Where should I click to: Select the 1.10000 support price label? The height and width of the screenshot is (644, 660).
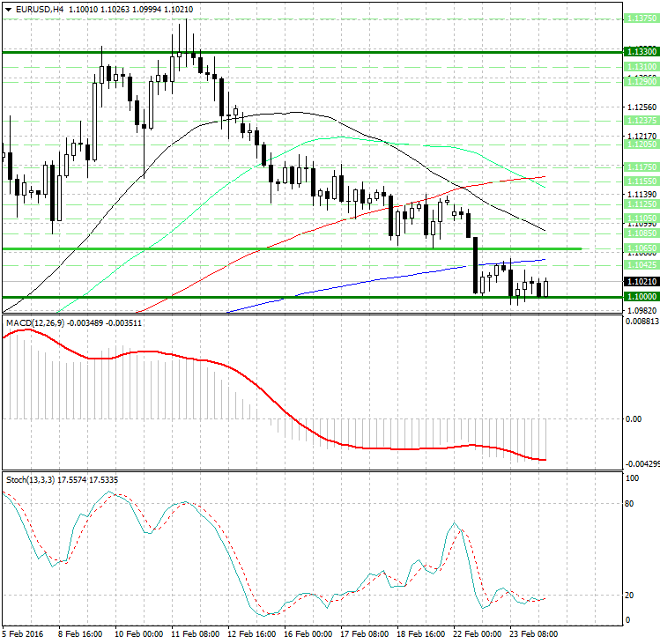tap(641, 297)
